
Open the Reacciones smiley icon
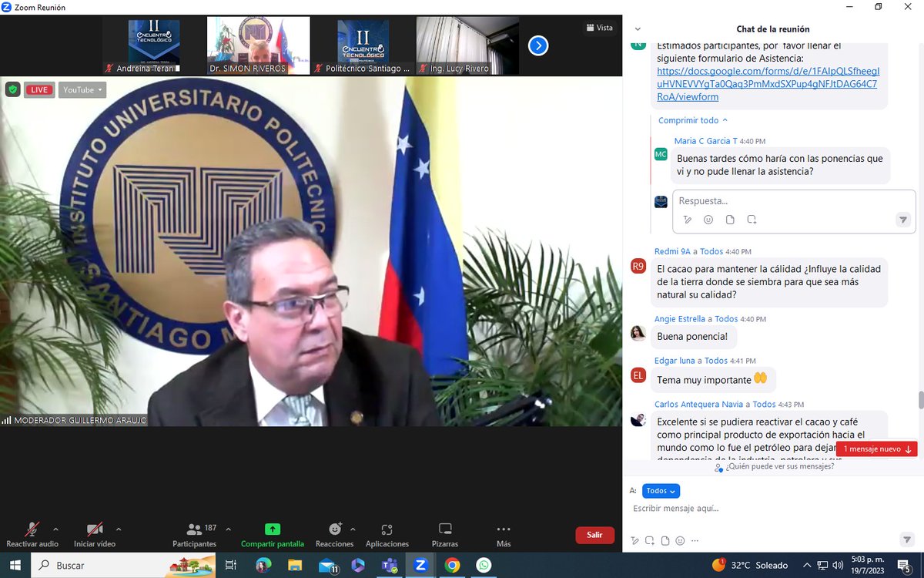coord(335,529)
